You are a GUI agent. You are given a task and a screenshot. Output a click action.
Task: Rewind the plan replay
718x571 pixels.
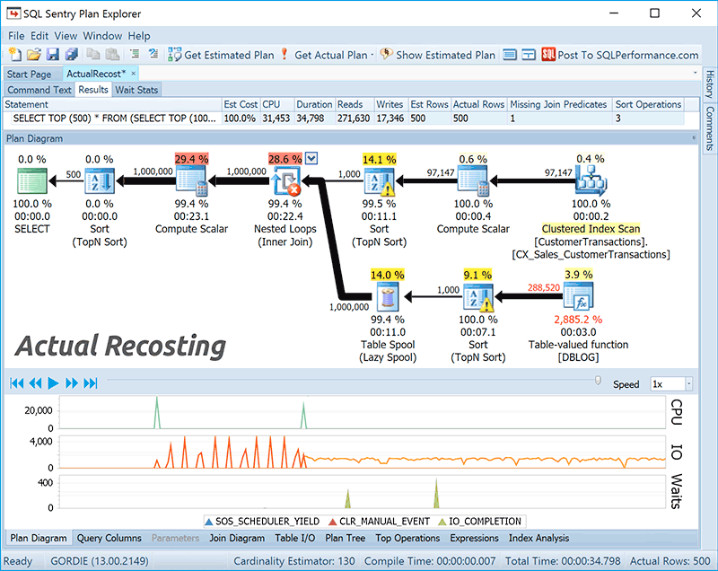tap(35, 383)
